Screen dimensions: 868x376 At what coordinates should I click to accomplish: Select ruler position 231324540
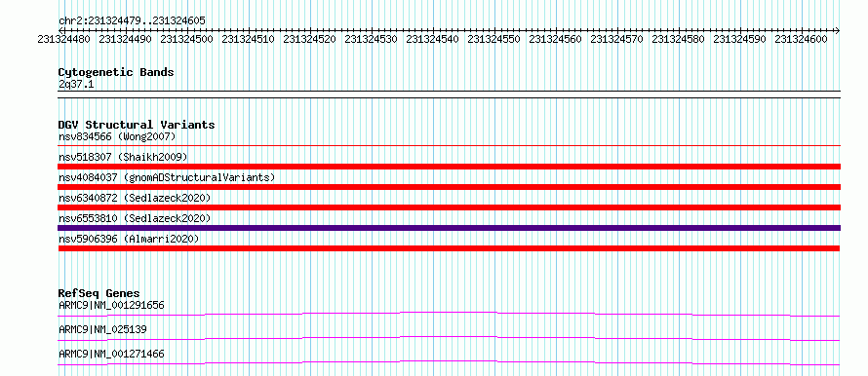tap(432, 39)
